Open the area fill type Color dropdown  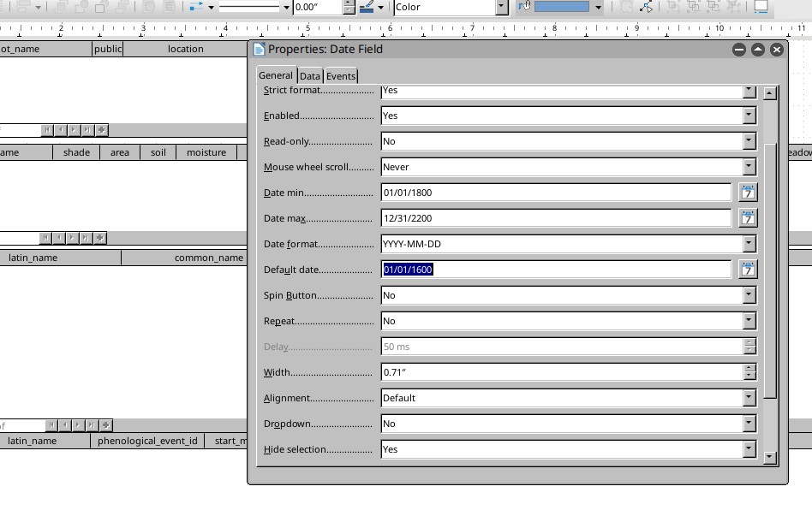point(501,7)
